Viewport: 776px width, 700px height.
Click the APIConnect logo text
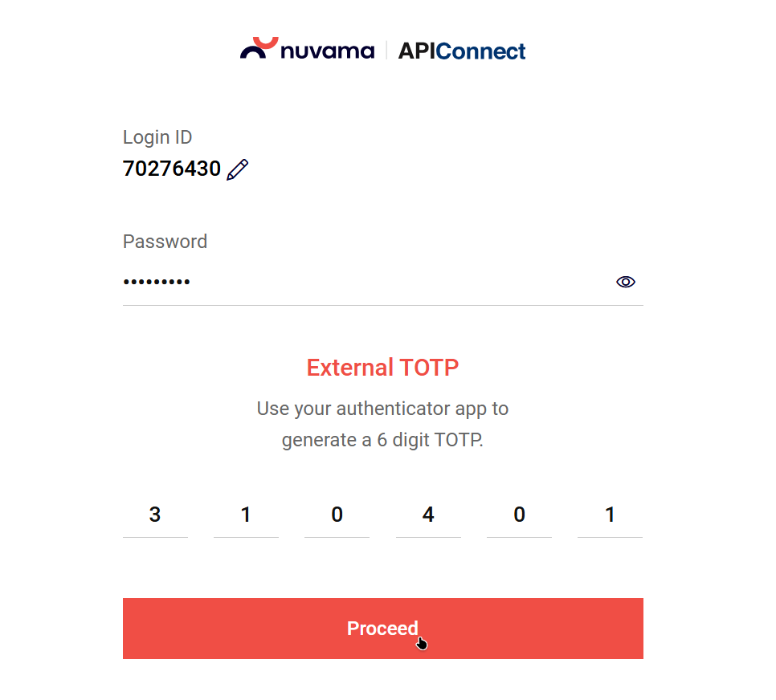coord(462,51)
